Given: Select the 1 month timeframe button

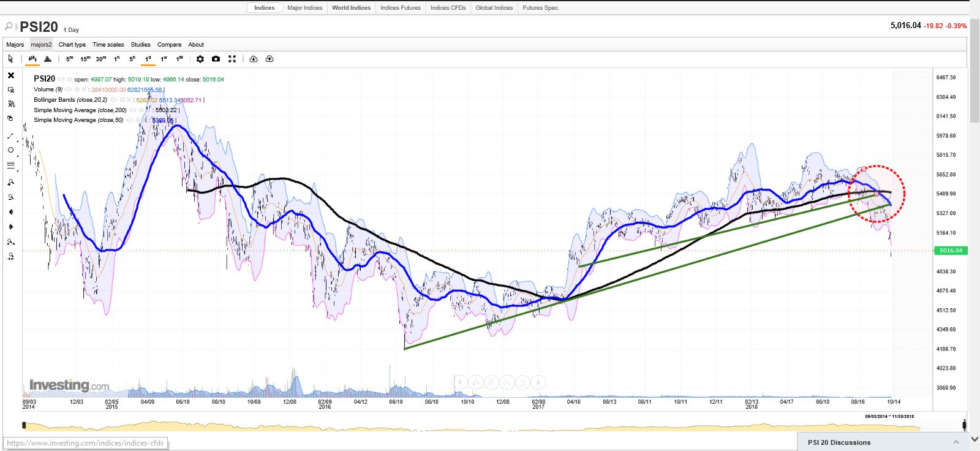Looking at the screenshot, I should (x=179, y=59).
